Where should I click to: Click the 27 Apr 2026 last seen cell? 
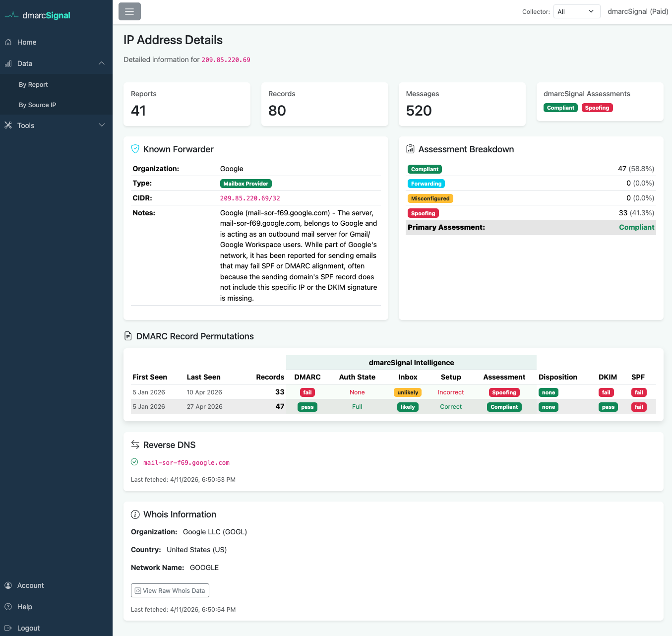coord(204,407)
